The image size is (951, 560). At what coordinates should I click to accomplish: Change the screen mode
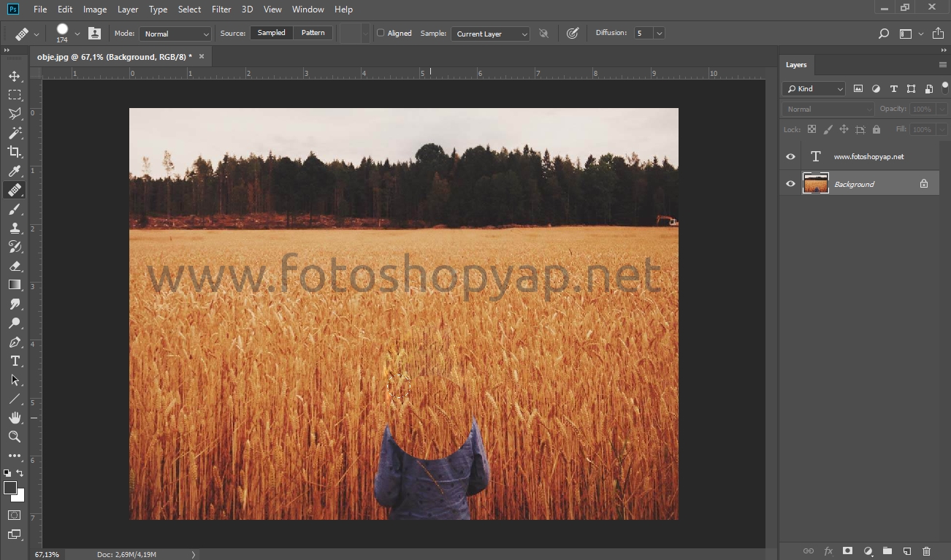[x=15, y=534]
